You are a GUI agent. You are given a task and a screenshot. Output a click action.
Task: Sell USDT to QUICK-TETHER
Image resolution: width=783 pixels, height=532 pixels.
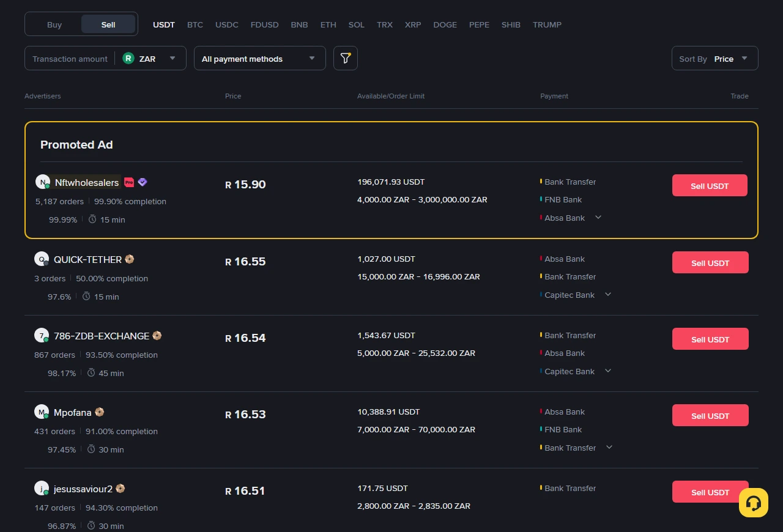tap(710, 262)
